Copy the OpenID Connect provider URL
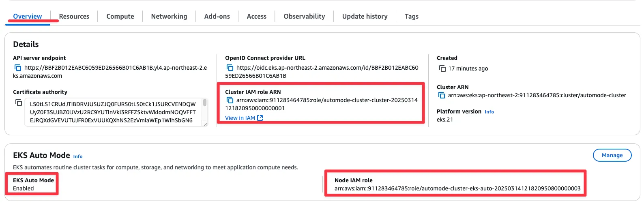Image resolution: width=644 pixels, height=205 pixels. coord(230,68)
